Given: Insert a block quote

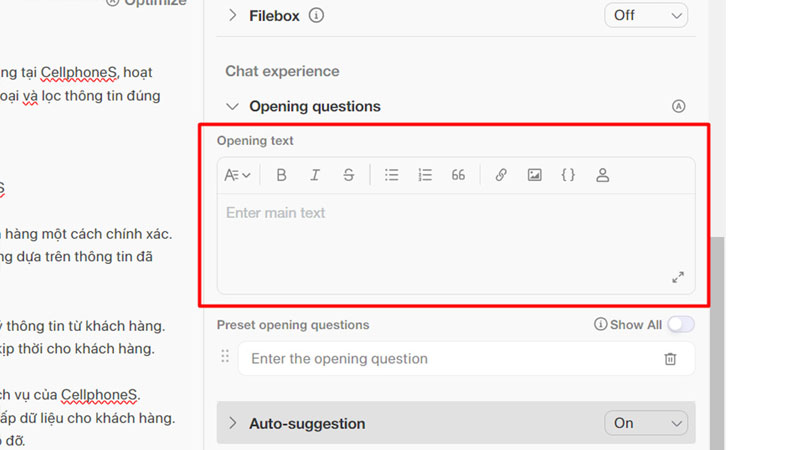Looking at the screenshot, I should 458,175.
